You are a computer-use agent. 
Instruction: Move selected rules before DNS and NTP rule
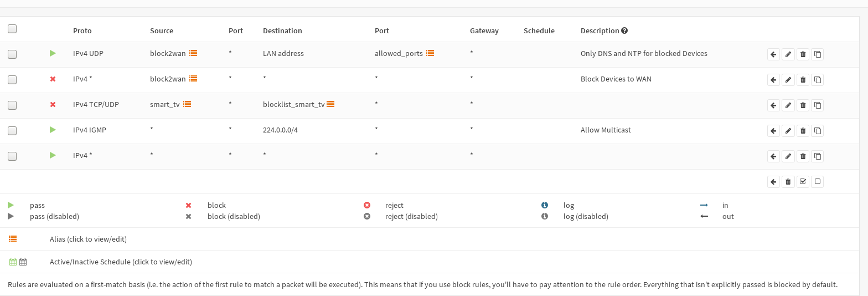coord(773,54)
